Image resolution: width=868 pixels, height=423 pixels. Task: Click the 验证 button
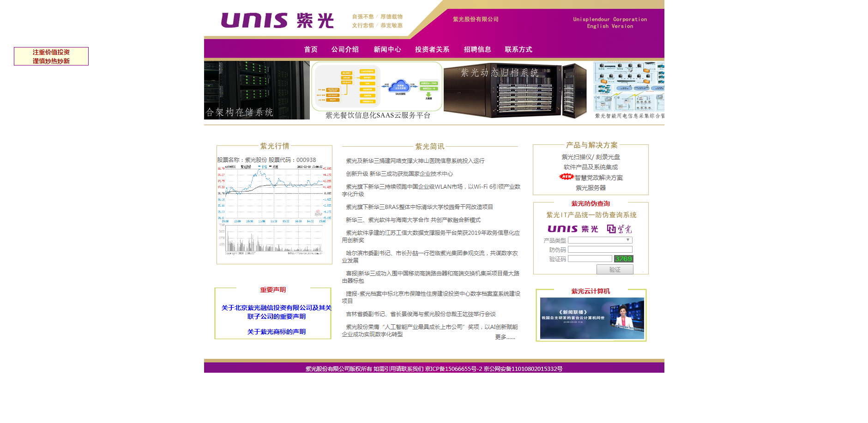[x=615, y=269]
